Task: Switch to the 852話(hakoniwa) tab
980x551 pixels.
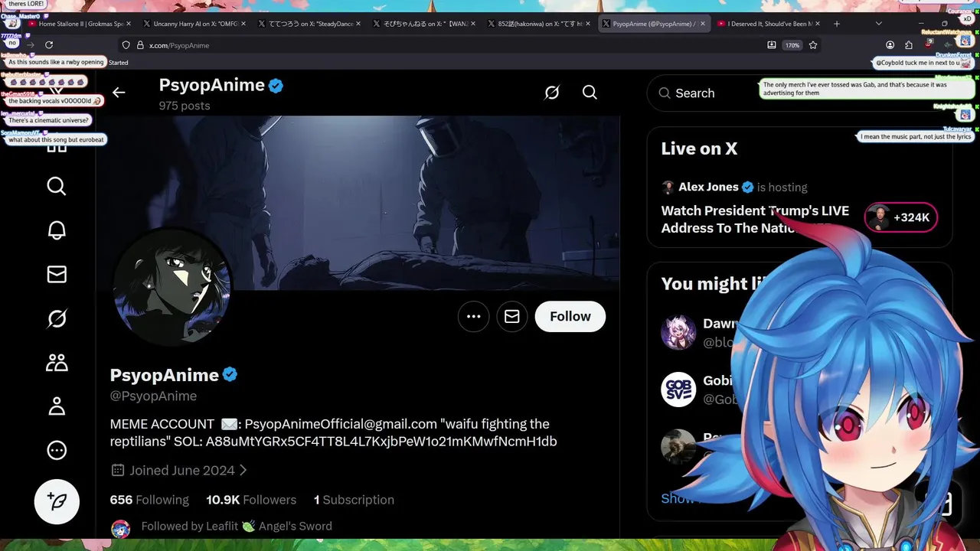Action: click(x=538, y=24)
